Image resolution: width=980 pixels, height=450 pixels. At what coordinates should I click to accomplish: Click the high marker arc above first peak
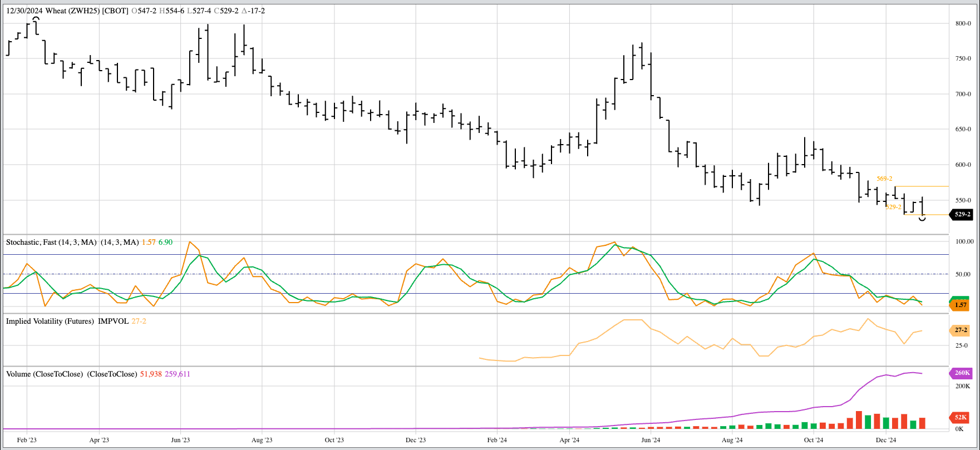[x=36, y=18]
